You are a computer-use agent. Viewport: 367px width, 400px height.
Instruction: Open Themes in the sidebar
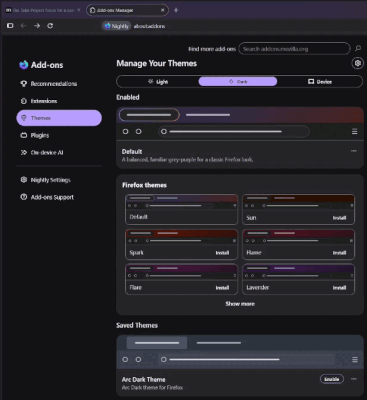coord(59,118)
